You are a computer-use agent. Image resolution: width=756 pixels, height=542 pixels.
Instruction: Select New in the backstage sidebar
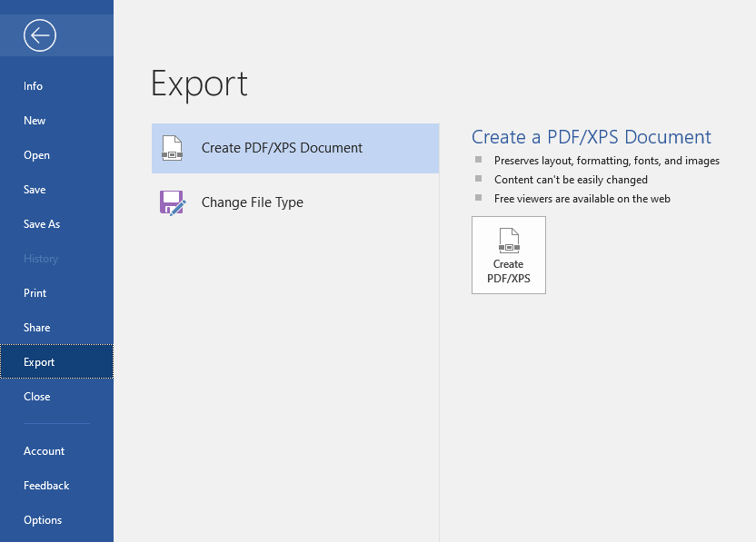pos(35,121)
